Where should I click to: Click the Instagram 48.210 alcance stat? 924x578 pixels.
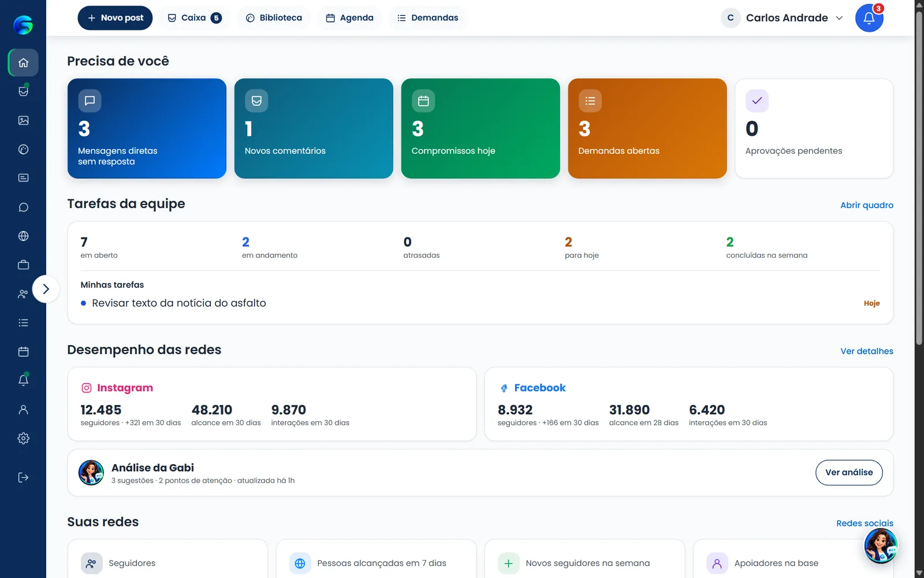pos(226,415)
